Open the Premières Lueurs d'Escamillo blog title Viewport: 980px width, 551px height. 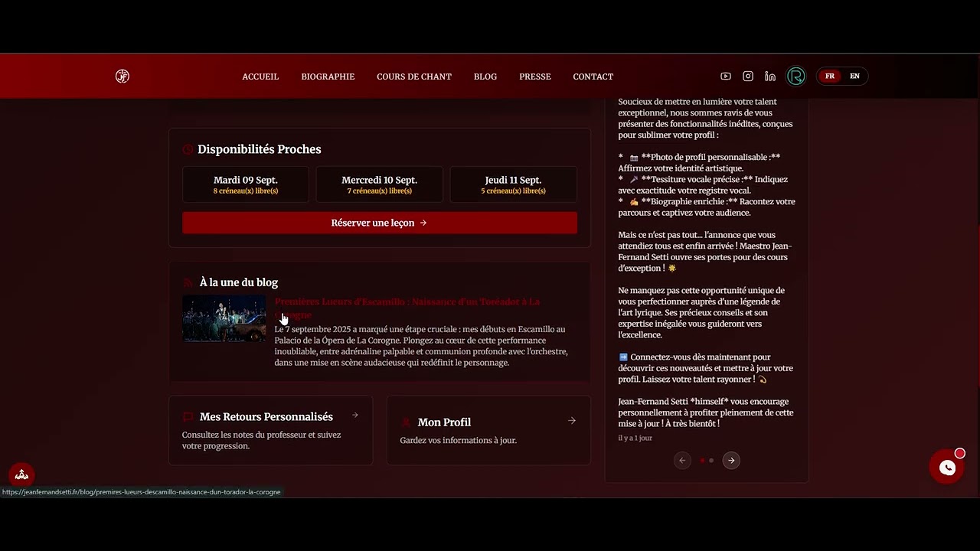coord(407,308)
